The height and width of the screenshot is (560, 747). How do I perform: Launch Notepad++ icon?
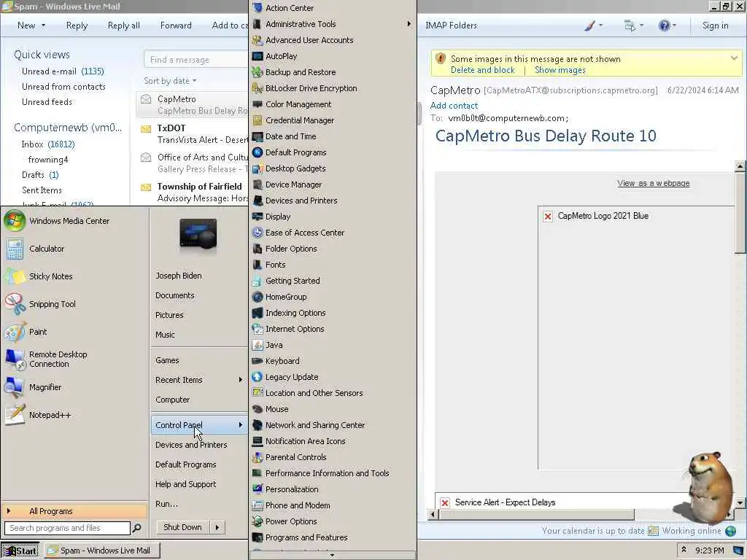(15, 415)
